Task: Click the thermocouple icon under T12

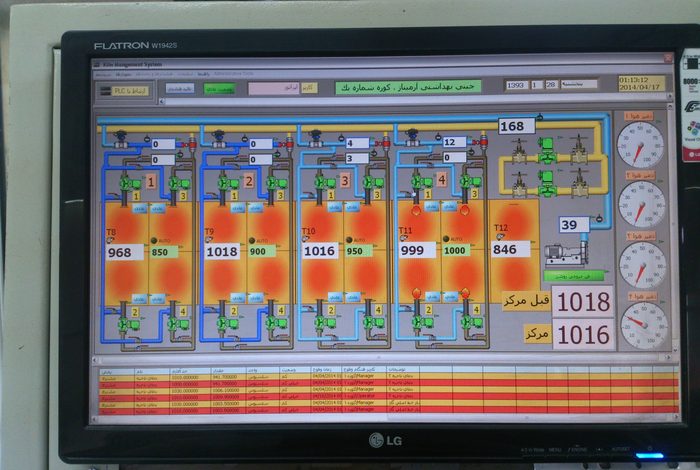Action: pos(500,237)
